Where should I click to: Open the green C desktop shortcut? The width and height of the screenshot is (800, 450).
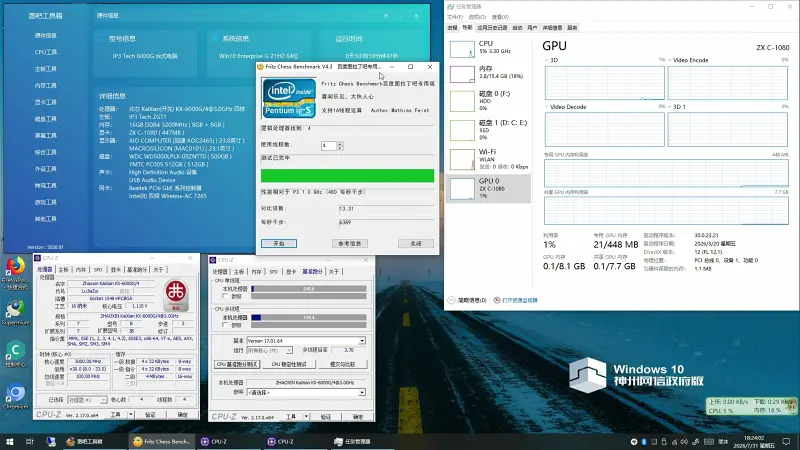click(x=16, y=354)
